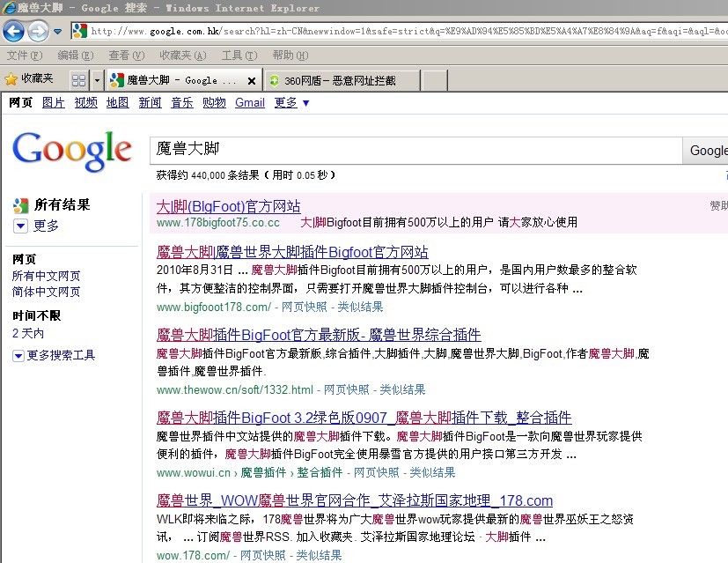Open result 魔兽大脚|魔兽世界大脚插件Bigfoot官方网站
The width and height of the screenshot is (728, 563).
click(292, 252)
